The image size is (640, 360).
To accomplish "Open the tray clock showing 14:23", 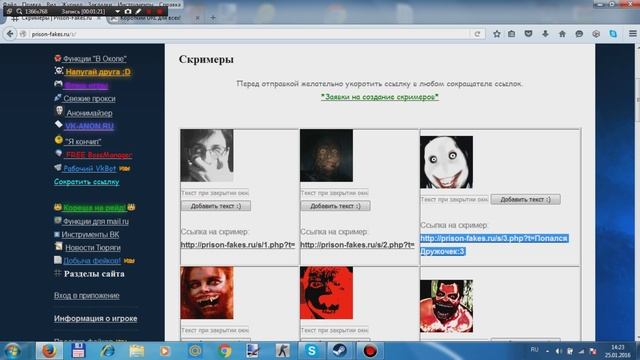I will click(618, 351).
